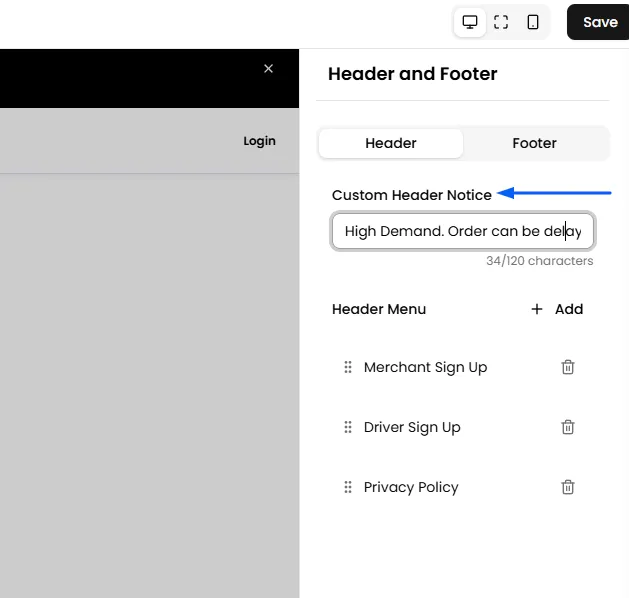Click the Header Menu section label
Image resolution: width=629 pixels, height=598 pixels.
(x=379, y=309)
